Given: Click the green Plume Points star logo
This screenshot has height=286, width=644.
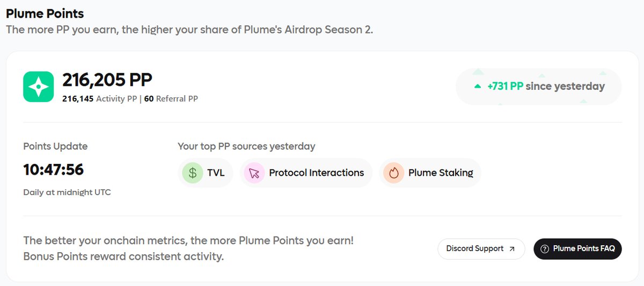Looking at the screenshot, I should [39, 87].
